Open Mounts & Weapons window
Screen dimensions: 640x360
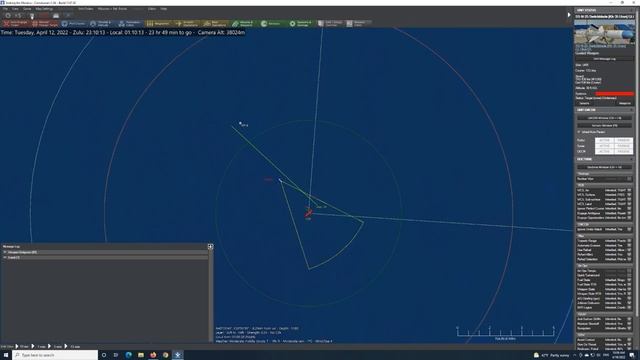244,24
